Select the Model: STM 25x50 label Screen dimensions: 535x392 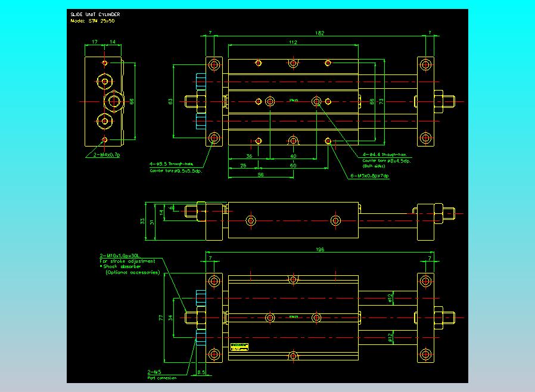pos(92,21)
